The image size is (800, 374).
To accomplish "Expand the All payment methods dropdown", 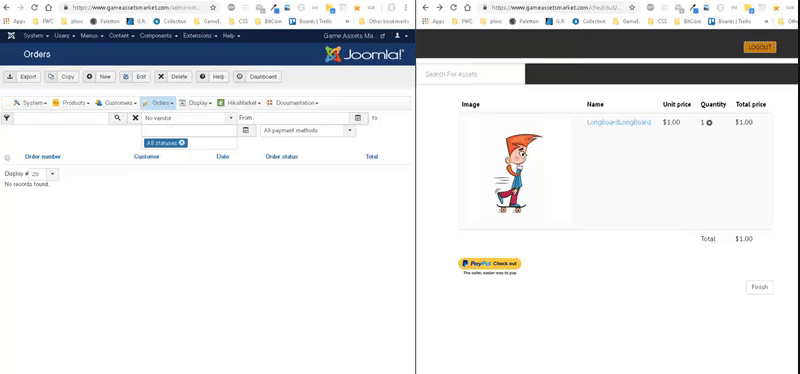I will click(x=308, y=131).
